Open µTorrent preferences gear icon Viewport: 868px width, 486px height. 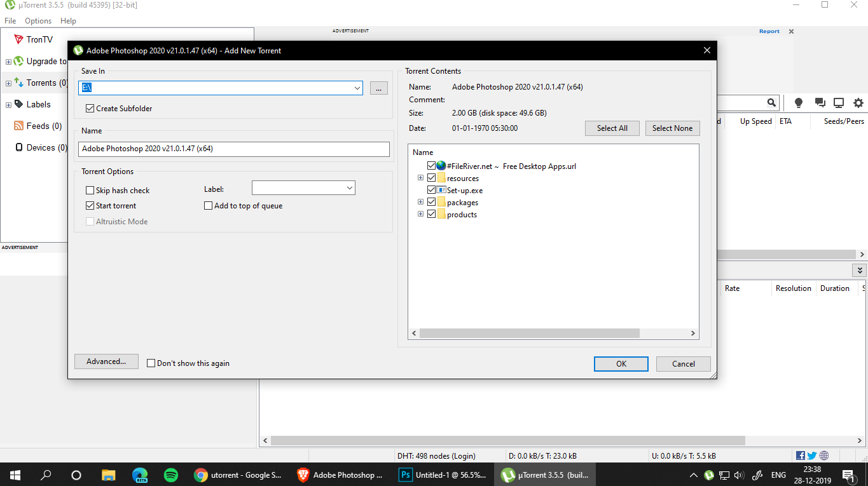pyautogui.click(x=858, y=103)
